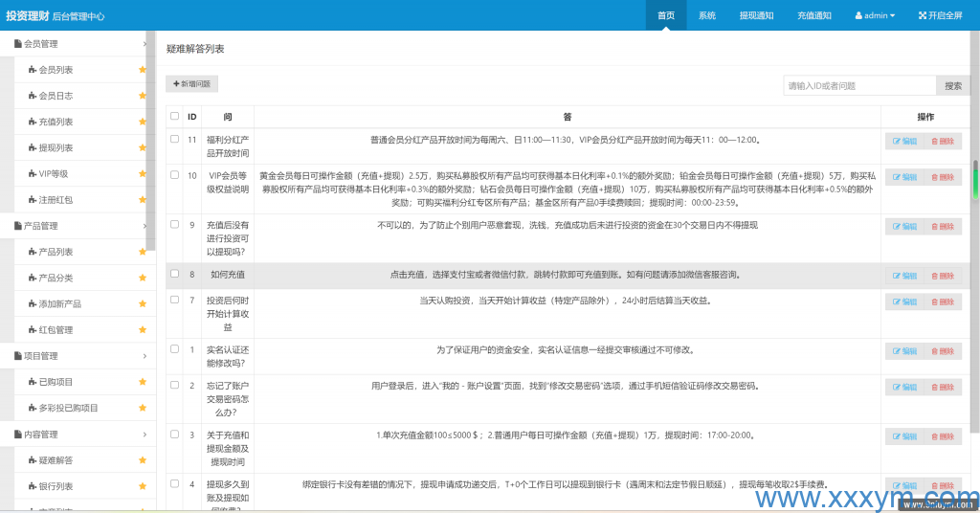980x513 pixels.
Task: Click the star icon next to 产品分类
Action: pyautogui.click(x=143, y=278)
